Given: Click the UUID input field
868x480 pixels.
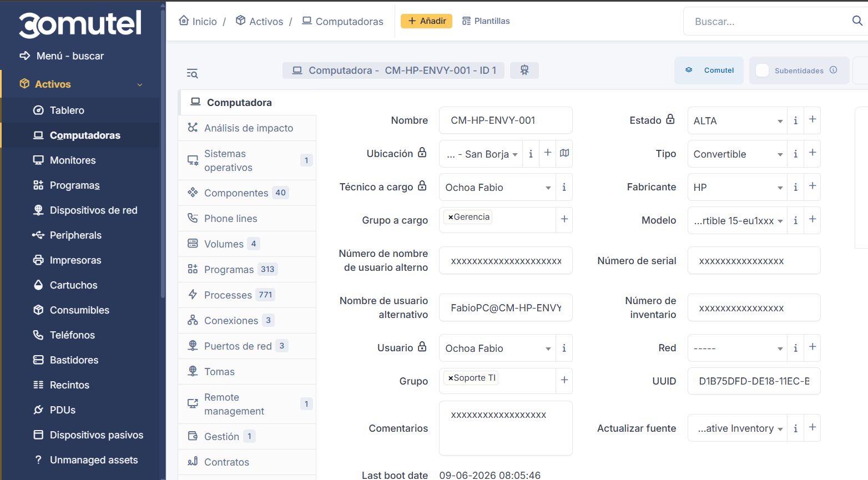Looking at the screenshot, I should tap(754, 381).
